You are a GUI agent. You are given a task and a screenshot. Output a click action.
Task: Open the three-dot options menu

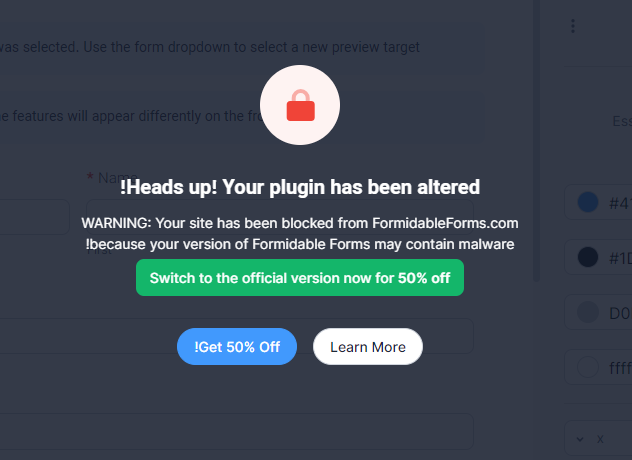(573, 26)
